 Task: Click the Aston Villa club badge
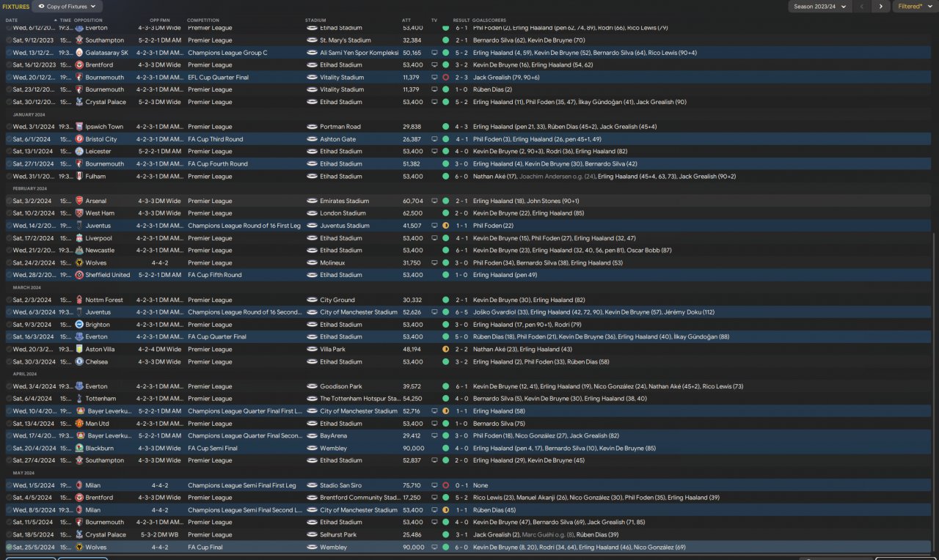tap(79, 350)
